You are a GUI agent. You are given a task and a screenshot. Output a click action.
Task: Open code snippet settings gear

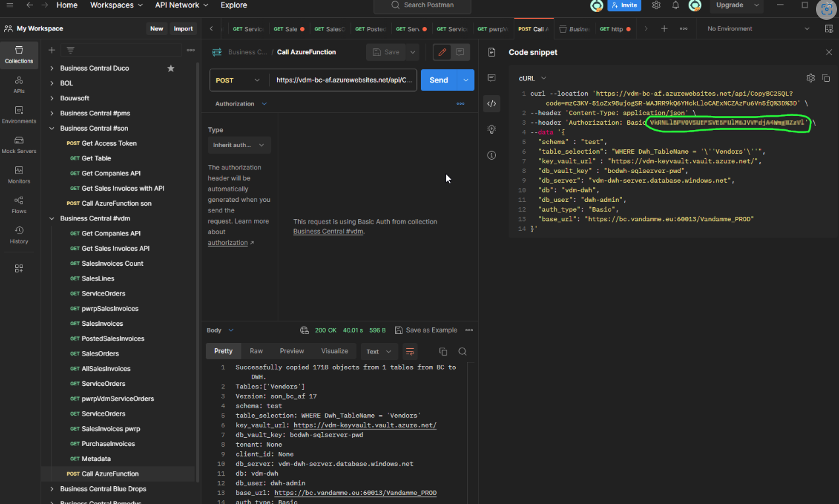pos(811,78)
